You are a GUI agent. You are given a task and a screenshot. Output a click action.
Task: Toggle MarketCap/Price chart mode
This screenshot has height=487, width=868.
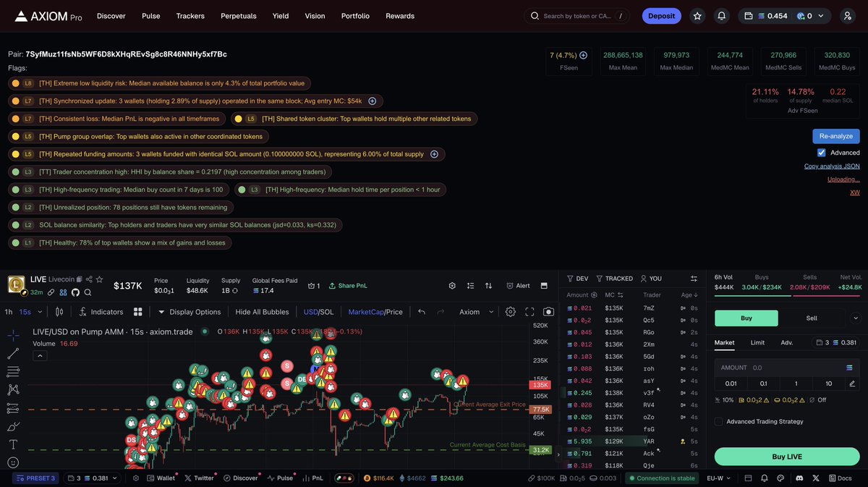click(375, 312)
